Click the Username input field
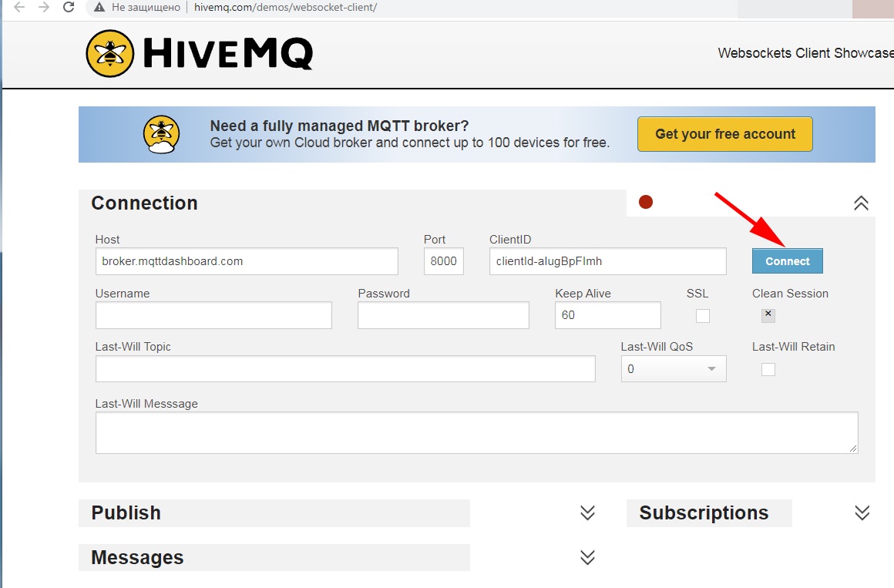 [213, 315]
